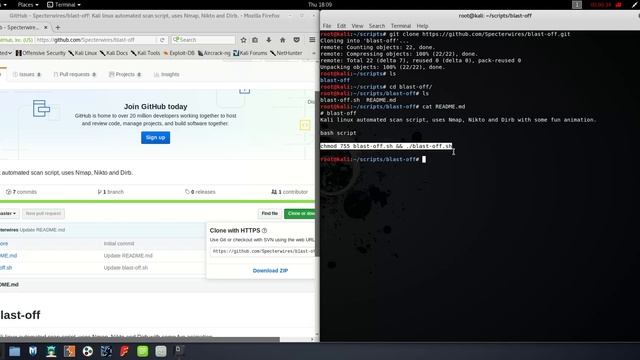
Task: Expand the branch master dropdown
Action: pyautogui.click(x=9, y=213)
